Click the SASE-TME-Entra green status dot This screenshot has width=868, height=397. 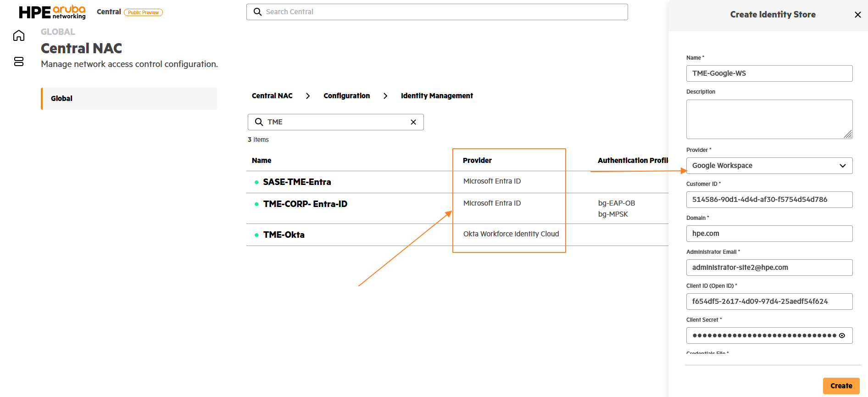coord(256,182)
